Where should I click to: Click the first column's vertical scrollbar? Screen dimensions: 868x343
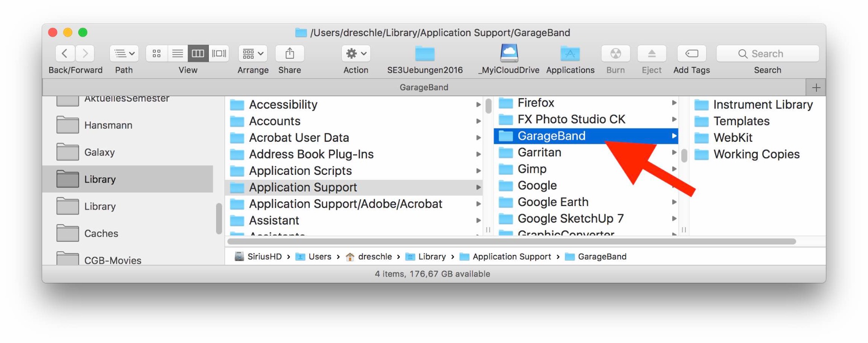pos(488,106)
